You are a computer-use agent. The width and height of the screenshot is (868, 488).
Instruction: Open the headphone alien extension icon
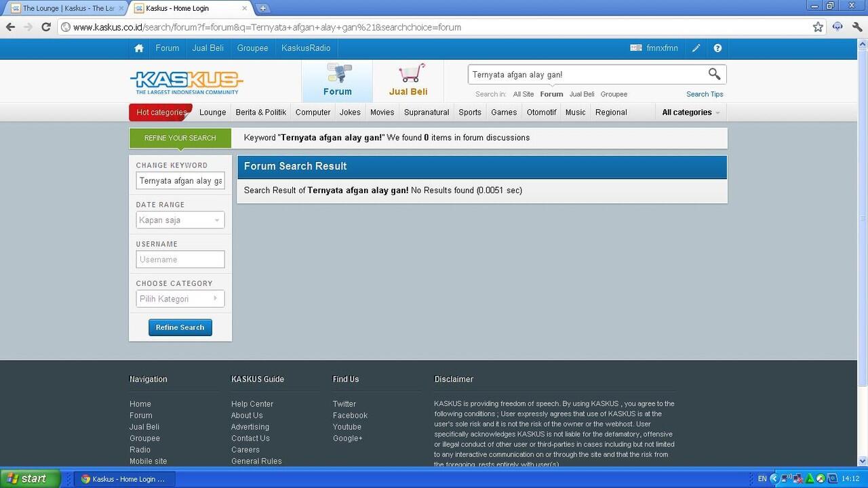(837, 27)
